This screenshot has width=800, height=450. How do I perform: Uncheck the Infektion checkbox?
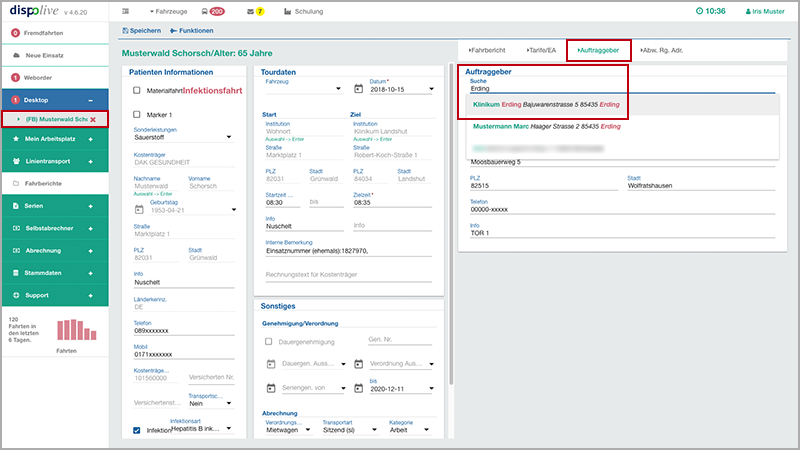tap(138, 431)
